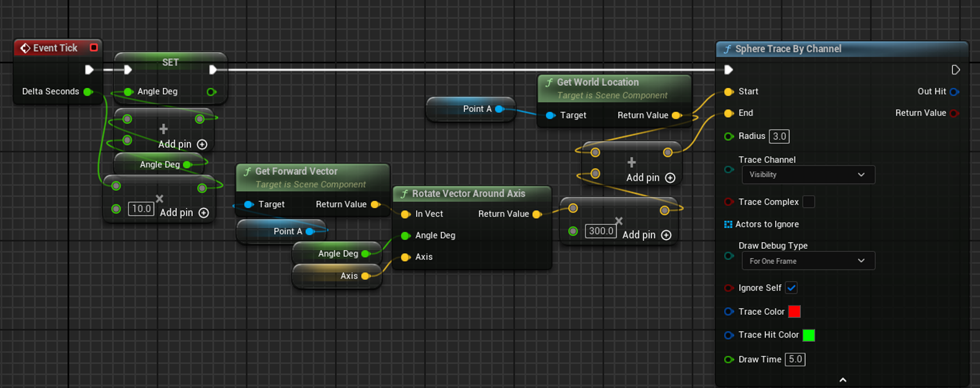
Task: Click the Point A output pin near Get World Location
Action: (x=499, y=109)
